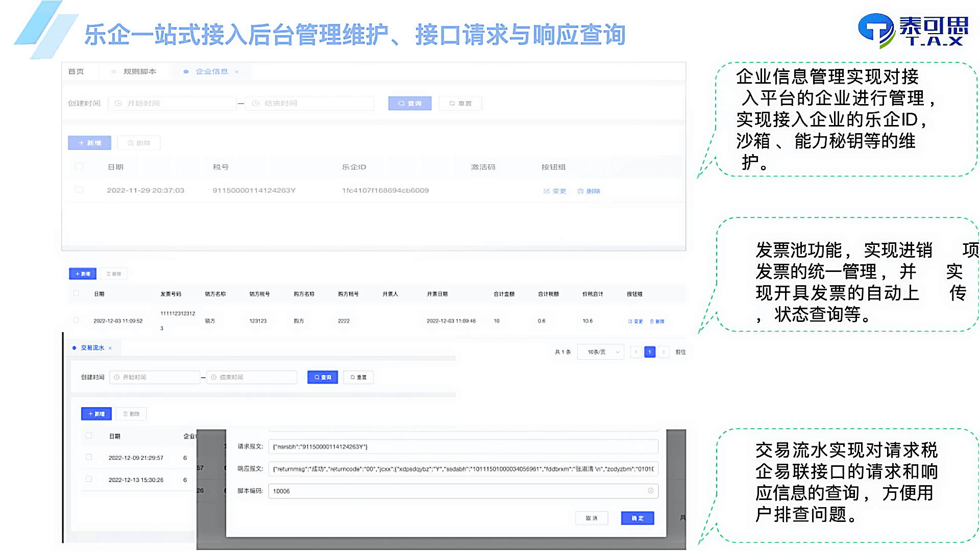Click the 购方税号 value 2222
Image resolution: width=980 pixels, height=551 pixels.
(x=344, y=321)
